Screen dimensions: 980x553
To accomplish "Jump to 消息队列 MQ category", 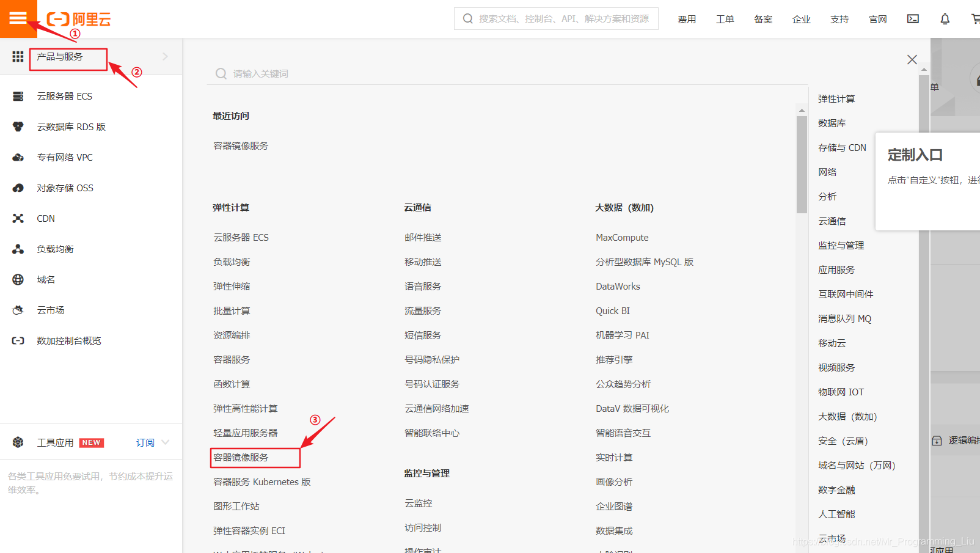I will click(x=845, y=319).
